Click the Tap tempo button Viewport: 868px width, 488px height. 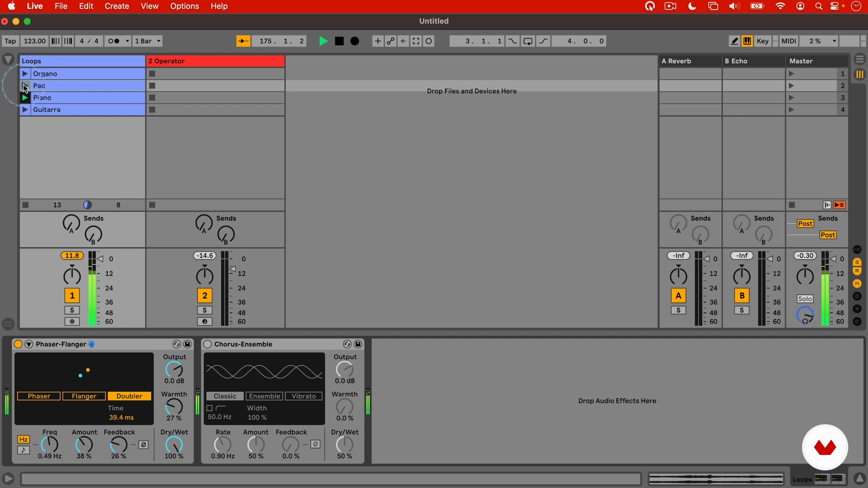point(10,41)
